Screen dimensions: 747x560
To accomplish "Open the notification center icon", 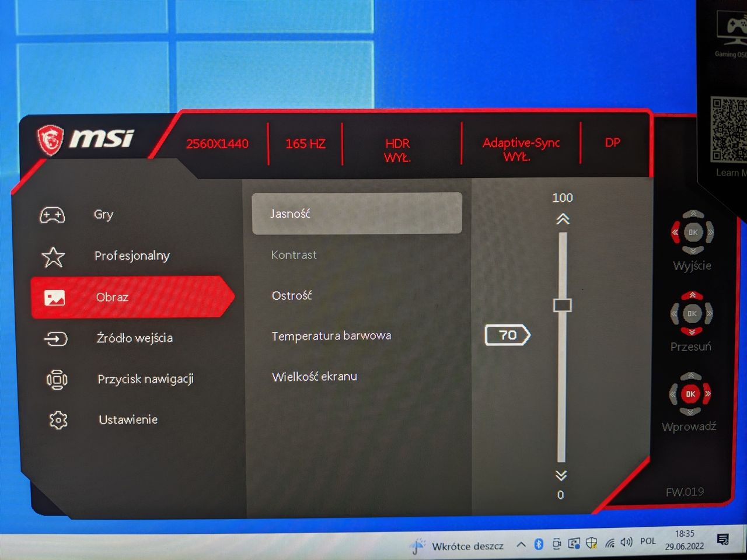I will tap(722, 540).
